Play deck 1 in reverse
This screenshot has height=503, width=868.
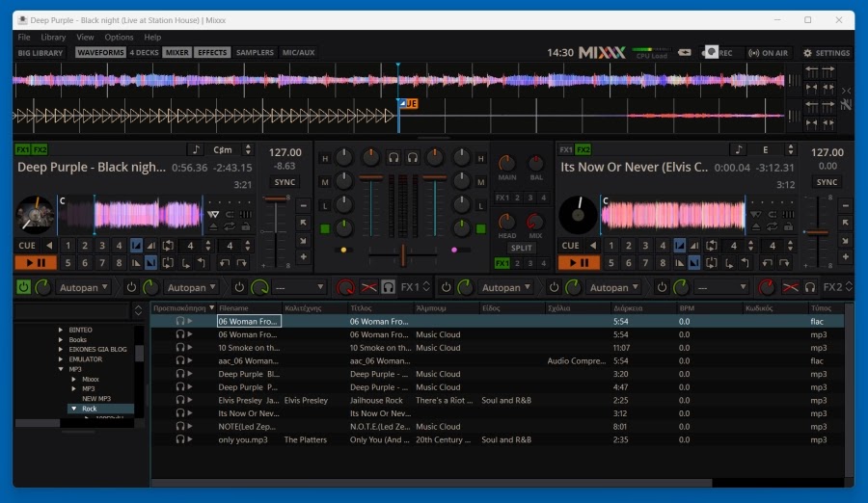pyautogui.click(x=49, y=245)
